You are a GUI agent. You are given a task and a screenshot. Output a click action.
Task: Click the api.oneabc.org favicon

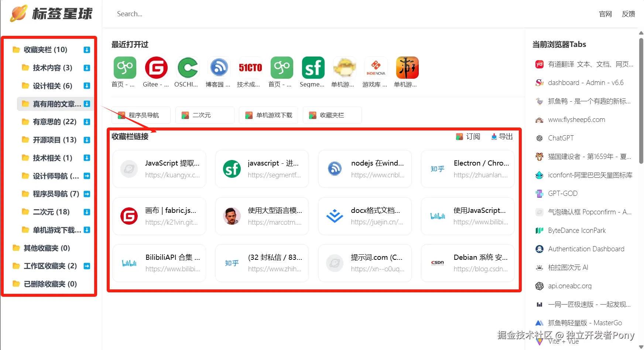tap(539, 286)
